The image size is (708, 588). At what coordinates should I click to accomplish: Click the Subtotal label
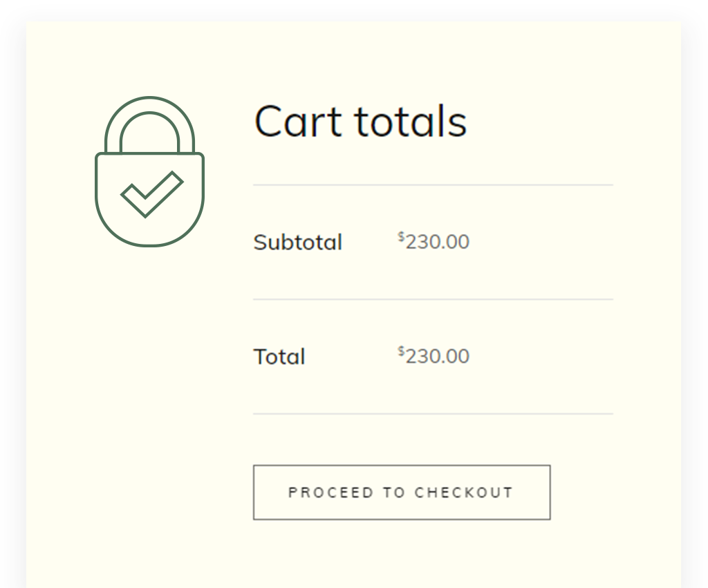[297, 243]
